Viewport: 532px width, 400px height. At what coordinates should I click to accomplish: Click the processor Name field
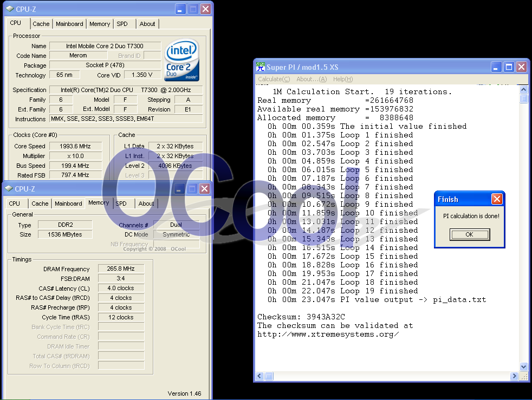click(105, 46)
